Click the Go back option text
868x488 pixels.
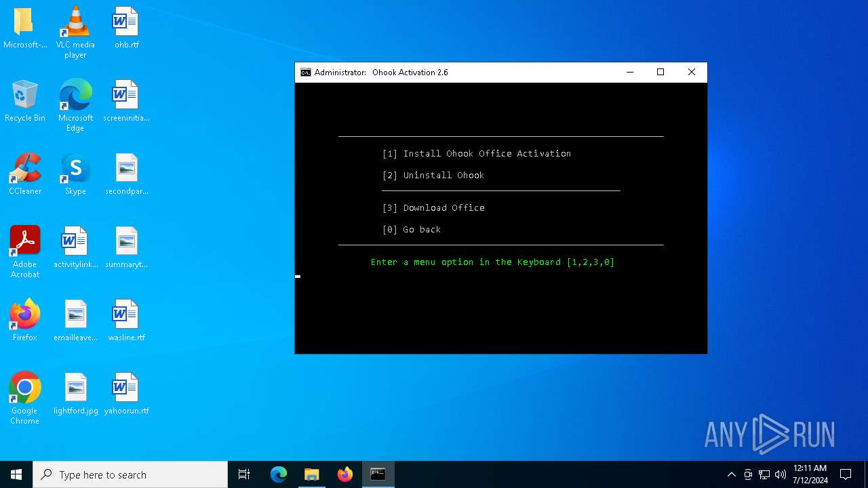(x=412, y=230)
